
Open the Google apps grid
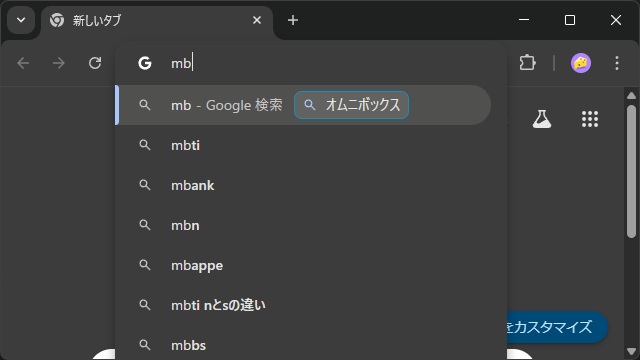pos(590,119)
